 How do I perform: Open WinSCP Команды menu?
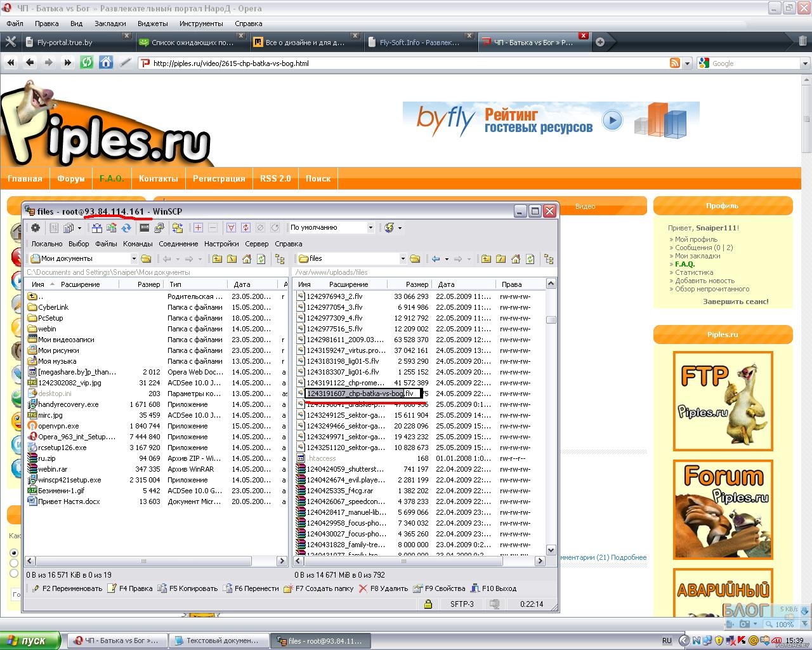(x=138, y=244)
